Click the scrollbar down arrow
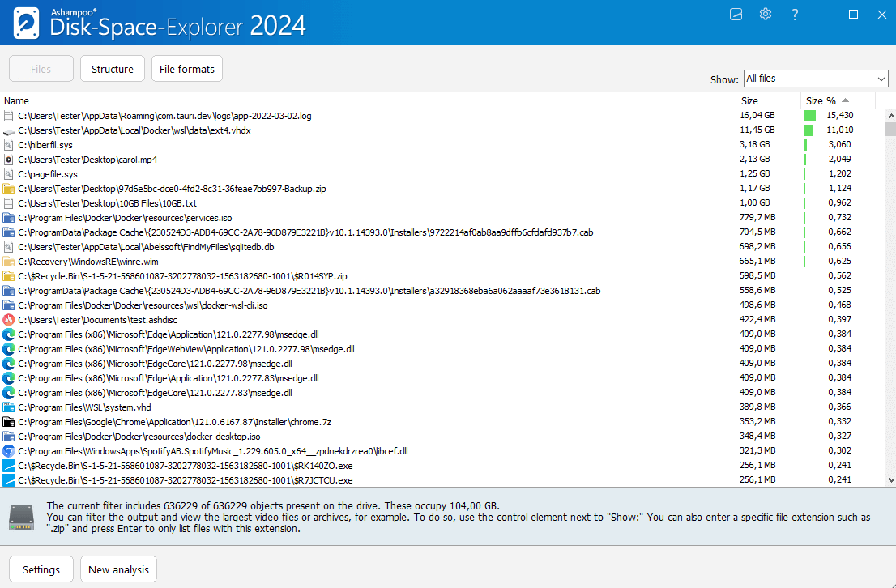Viewport: 896px width, 588px height. point(891,480)
